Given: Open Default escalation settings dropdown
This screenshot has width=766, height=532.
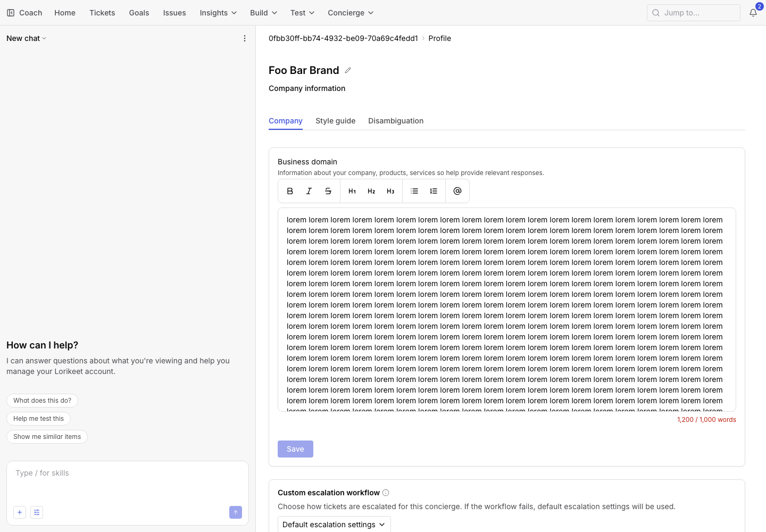Looking at the screenshot, I should pyautogui.click(x=334, y=525).
